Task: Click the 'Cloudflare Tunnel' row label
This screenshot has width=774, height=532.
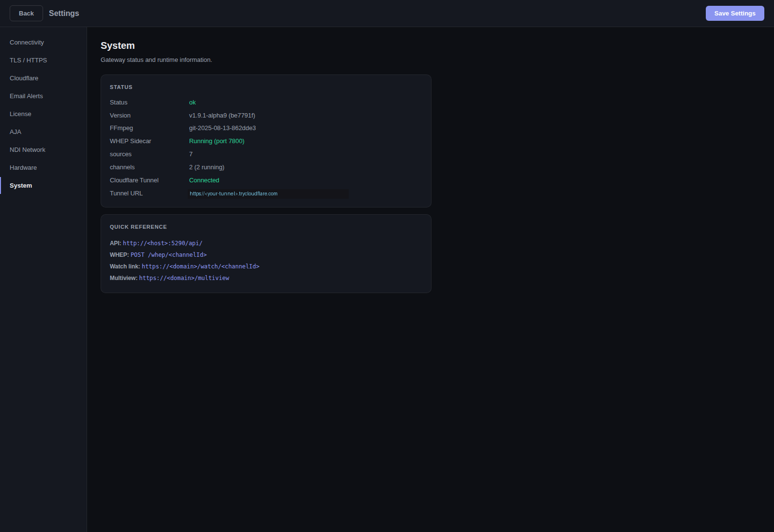Action: 134,180
